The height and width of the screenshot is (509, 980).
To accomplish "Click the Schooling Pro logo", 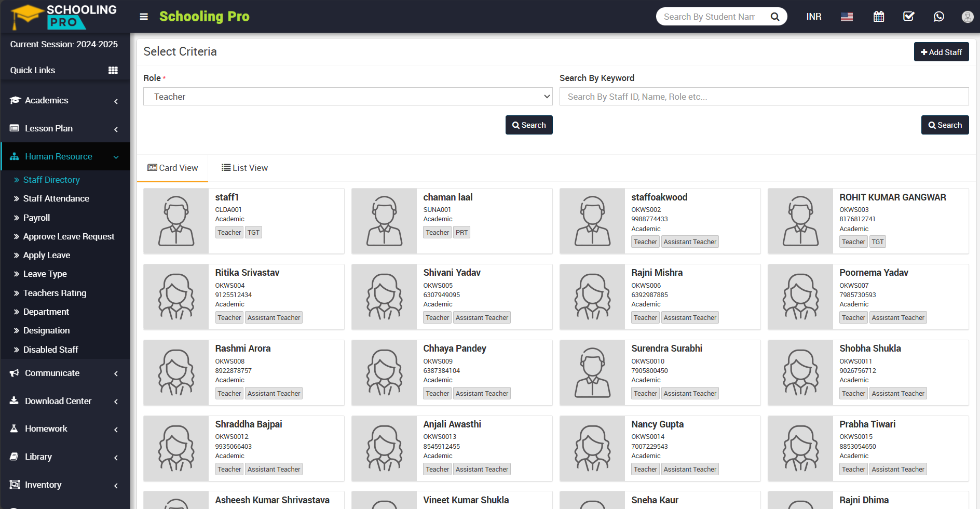I will tap(64, 17).
